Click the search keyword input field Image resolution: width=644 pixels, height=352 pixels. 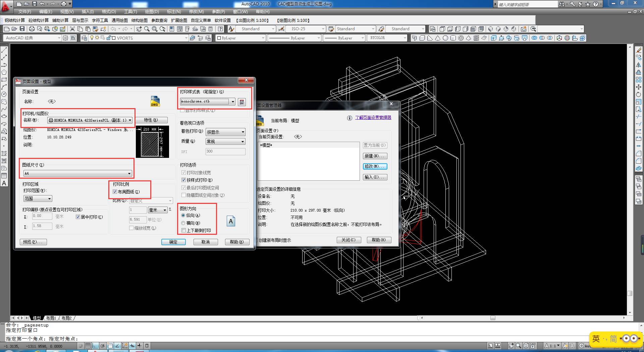527,4
